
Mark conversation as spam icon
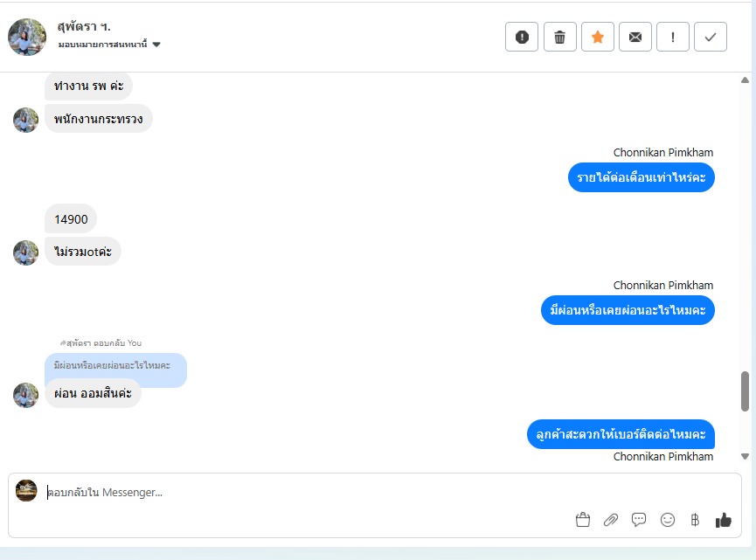pyautogui.click(x=521, y=37)
